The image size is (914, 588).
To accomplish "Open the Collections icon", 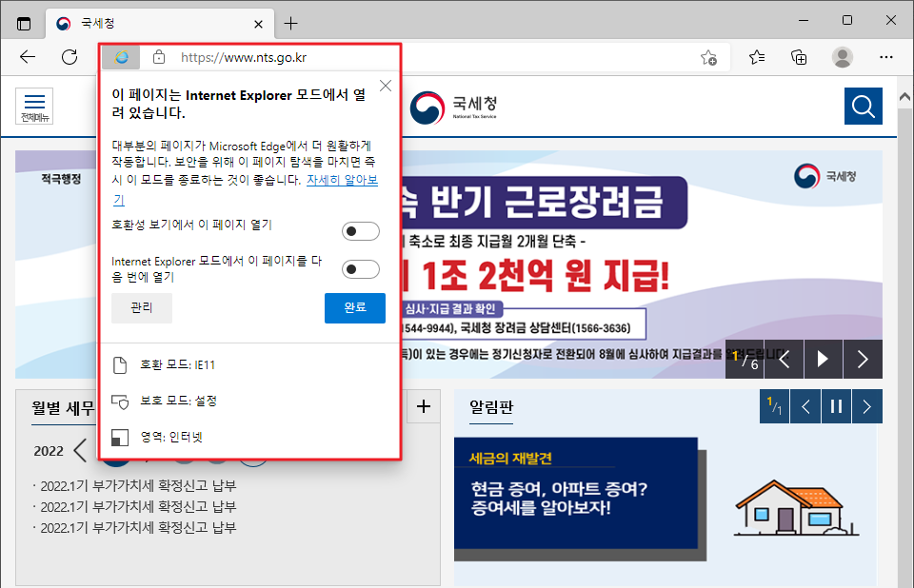I will tap(799, 57).
